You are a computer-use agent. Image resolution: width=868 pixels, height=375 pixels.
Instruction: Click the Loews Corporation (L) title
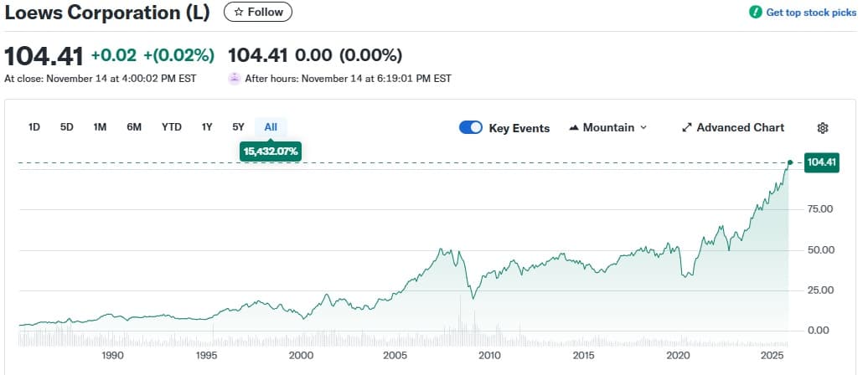coord(107,13)
